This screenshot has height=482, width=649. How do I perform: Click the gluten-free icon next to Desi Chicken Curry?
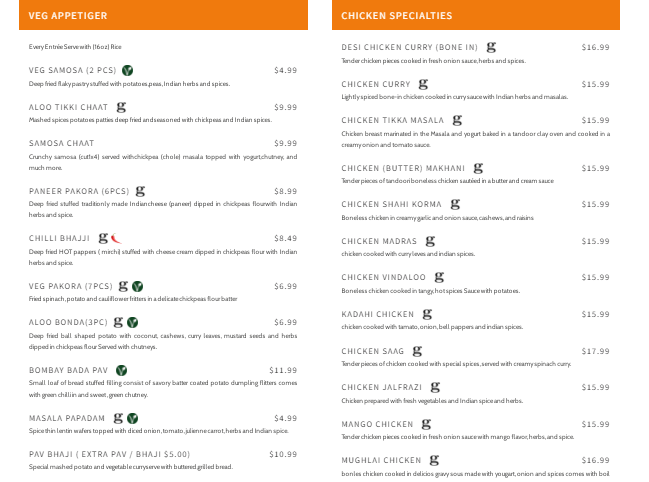(491, 46)
